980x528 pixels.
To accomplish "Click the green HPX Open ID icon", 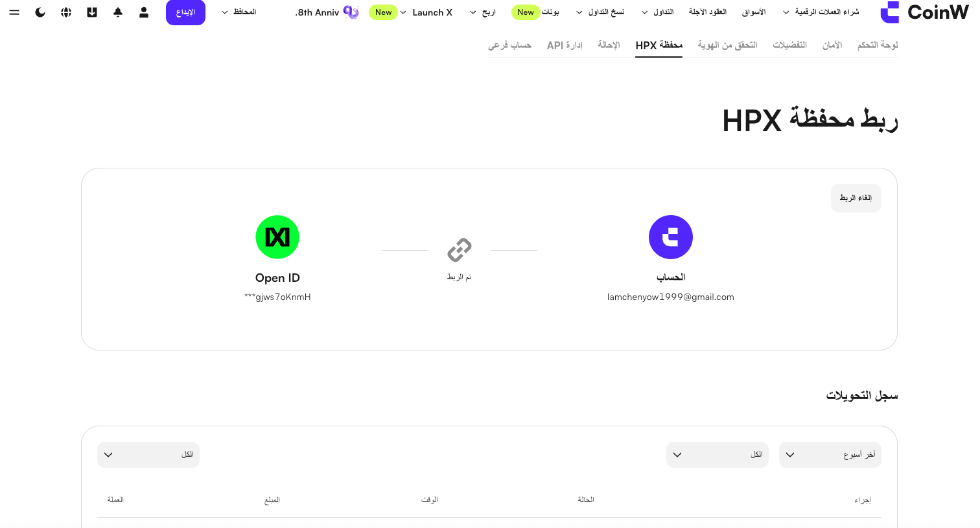I will 277,237.
